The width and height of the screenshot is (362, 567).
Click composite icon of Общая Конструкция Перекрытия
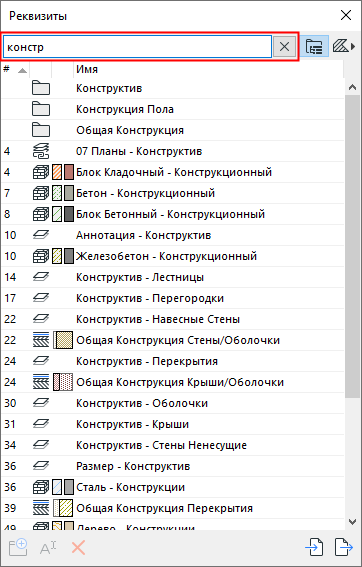tap(41, 508)
